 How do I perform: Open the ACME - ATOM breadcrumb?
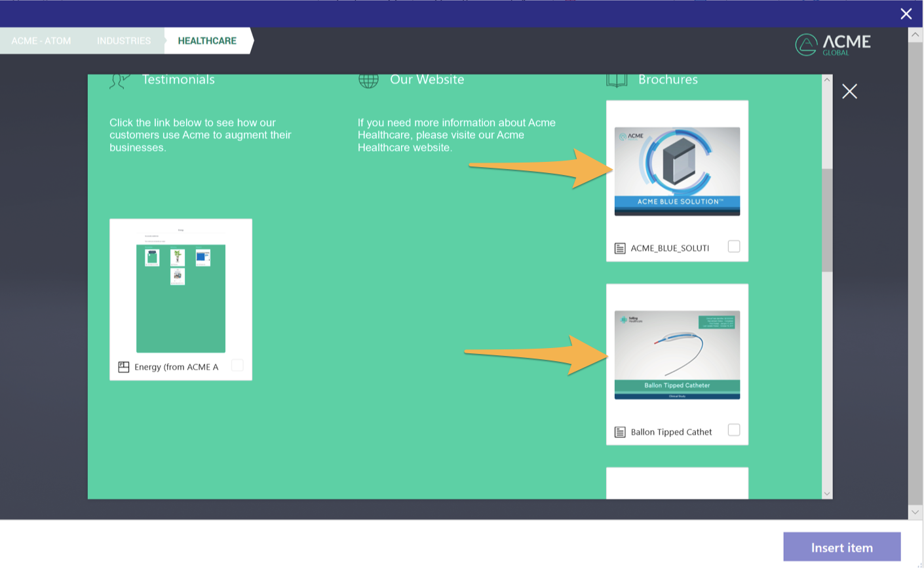click(x=41, y=41)
